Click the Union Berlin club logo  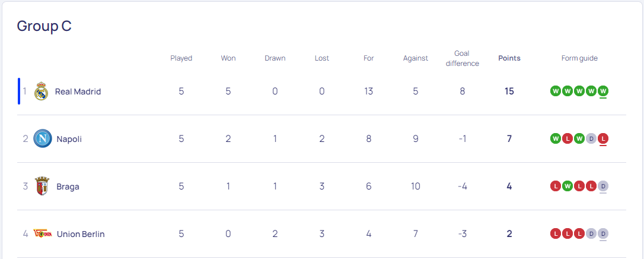click(x=42, y=234)
